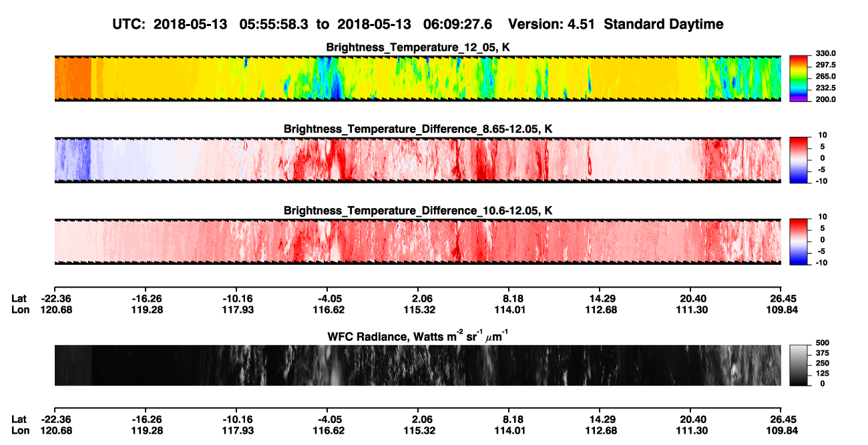Click 'Version: 4.51' in the header
868x445 pixels.
[x=551, y=25]
